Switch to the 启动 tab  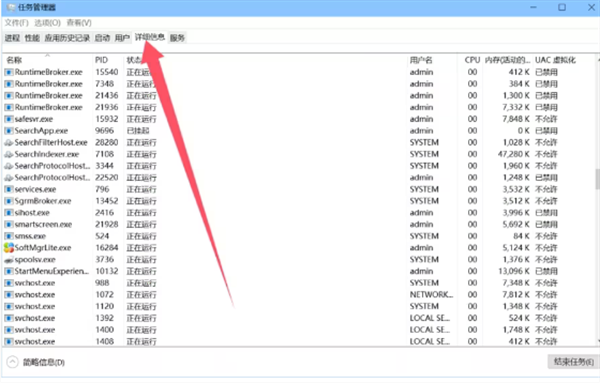102,38
